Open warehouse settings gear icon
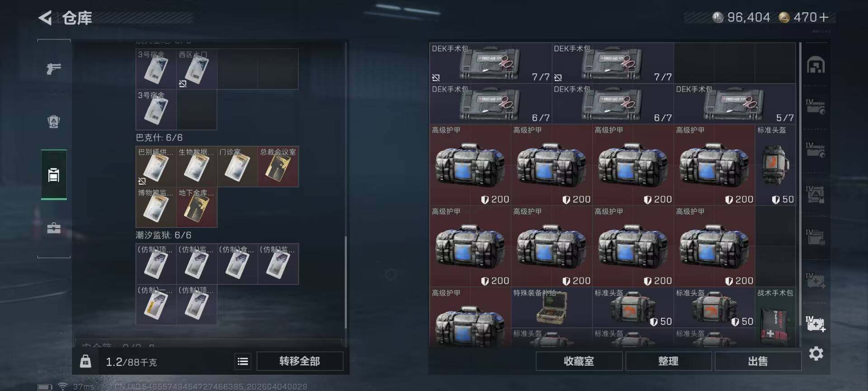The height and width of the screenshot is (391, 868). 816,353
